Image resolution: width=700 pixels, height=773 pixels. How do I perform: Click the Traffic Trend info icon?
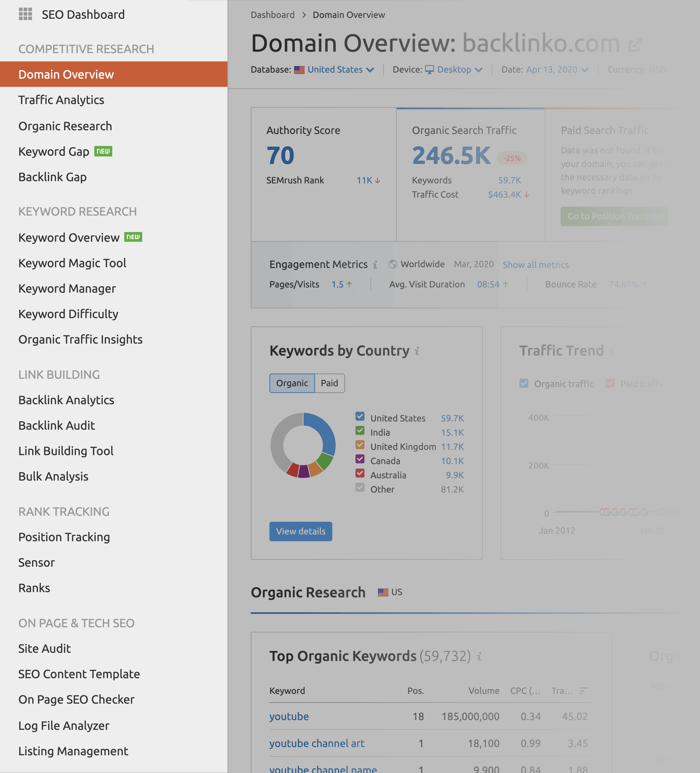click(x=611, y=351)
